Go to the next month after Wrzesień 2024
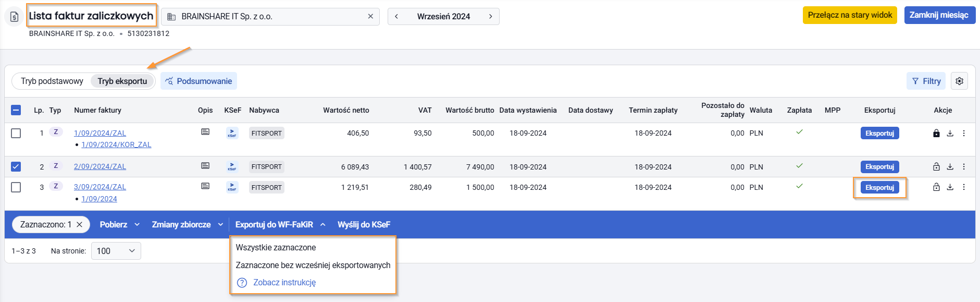The height and width of the screenshot is (302, 980). coord(490,17)
